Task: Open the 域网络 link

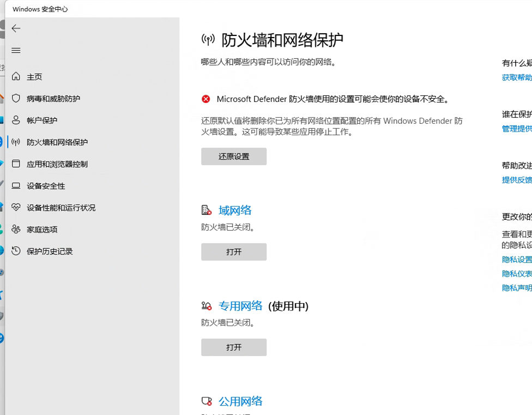Action: [x=235, y=210]
